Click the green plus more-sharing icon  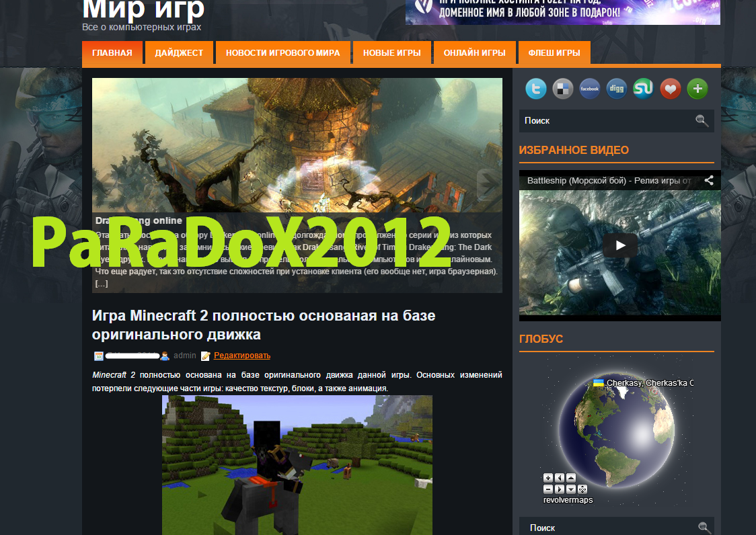[697, 89]
